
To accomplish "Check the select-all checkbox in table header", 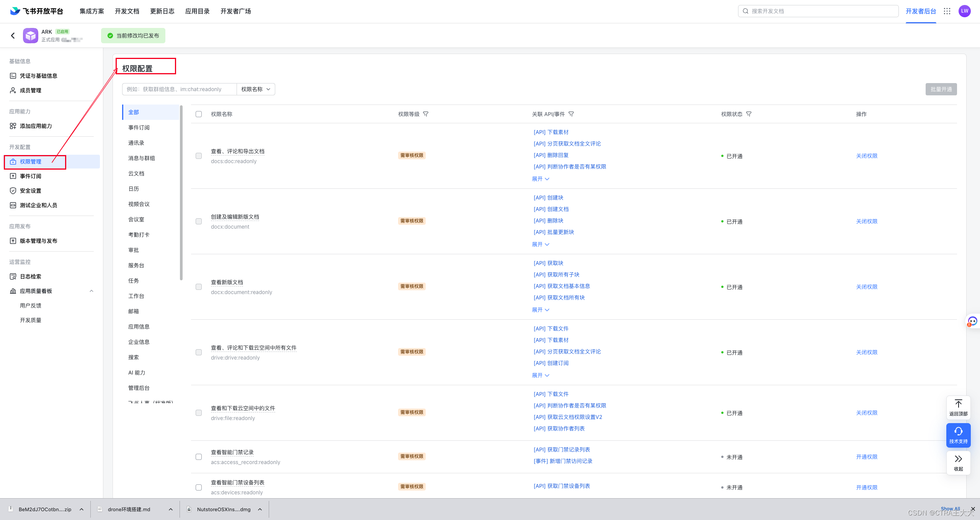I will pos(199,114).
